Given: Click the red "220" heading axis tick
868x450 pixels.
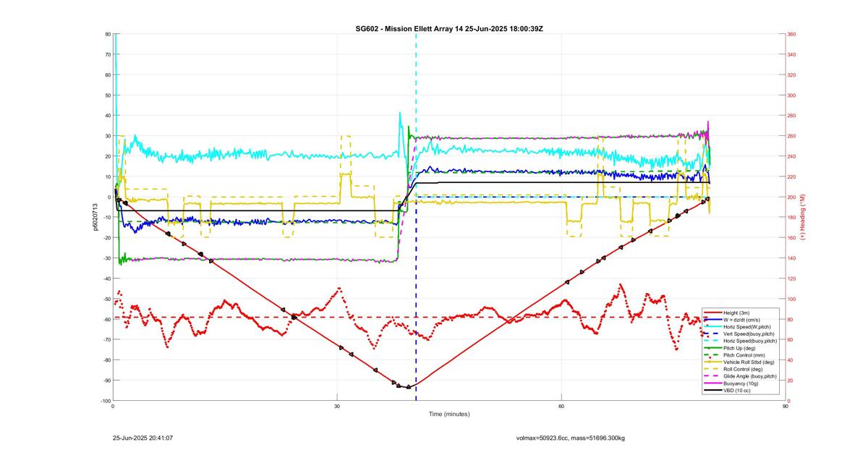Looking at the screenshot, I should pyautogui.click(x=792, y=177).
